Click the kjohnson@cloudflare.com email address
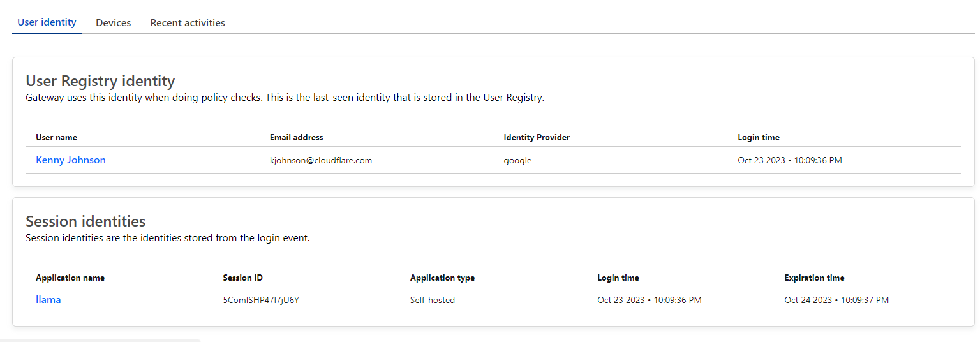The height and width of the screenshot is (342, 980). tap(321, 161)
